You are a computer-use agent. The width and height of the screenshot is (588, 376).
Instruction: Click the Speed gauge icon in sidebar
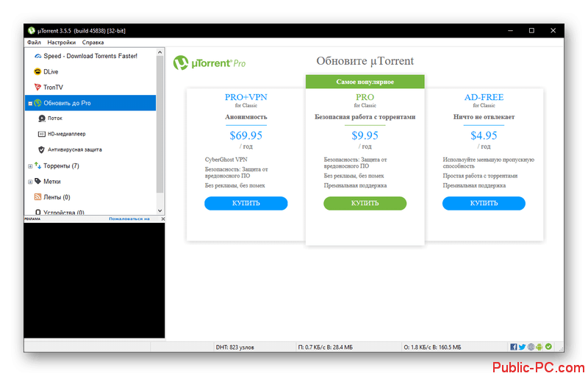(38, 56)
